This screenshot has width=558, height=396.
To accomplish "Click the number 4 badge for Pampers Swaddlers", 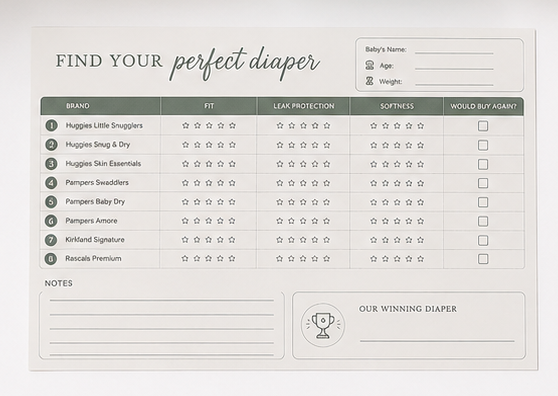I will pyautogui.click(x=51, y=183).
